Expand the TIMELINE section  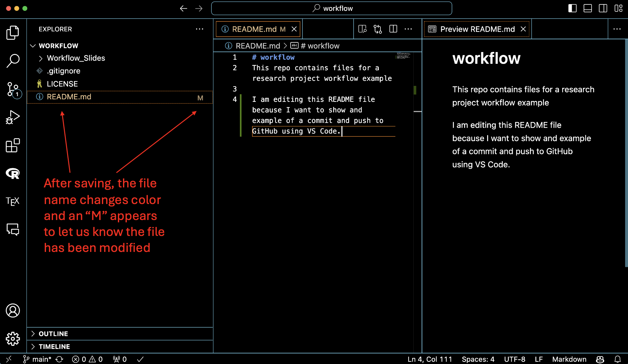click(120, 346)
